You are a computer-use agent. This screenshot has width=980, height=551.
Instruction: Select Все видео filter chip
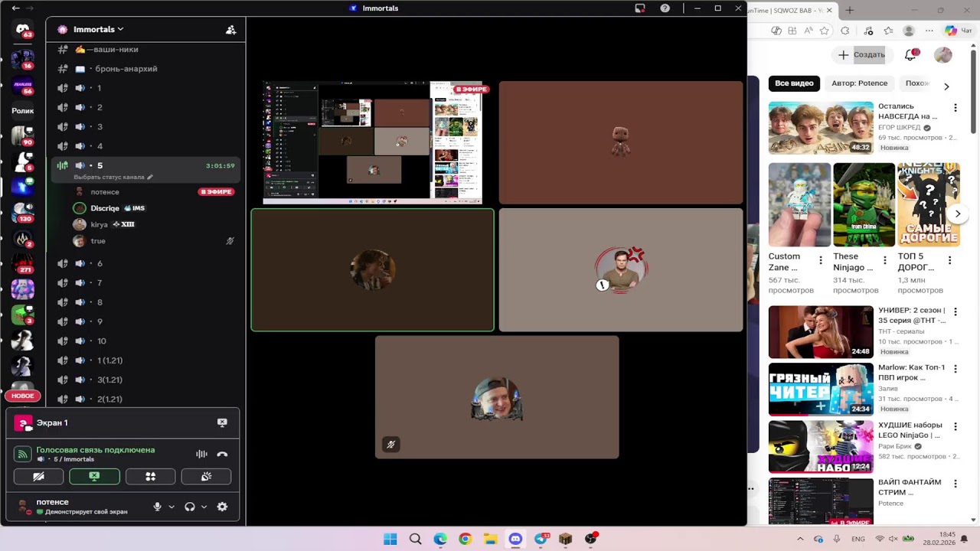(794, 83)
